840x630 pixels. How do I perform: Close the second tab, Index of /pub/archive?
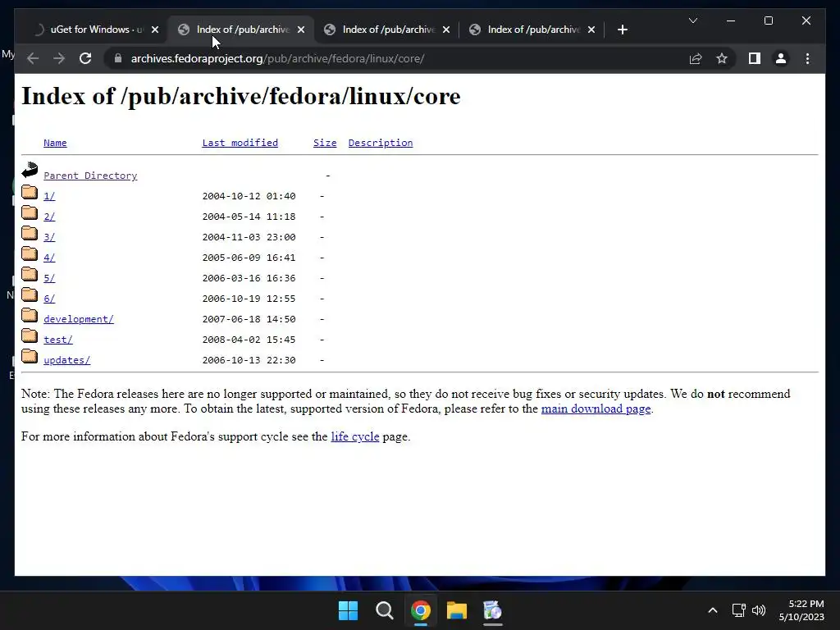(x=301, y=30)
